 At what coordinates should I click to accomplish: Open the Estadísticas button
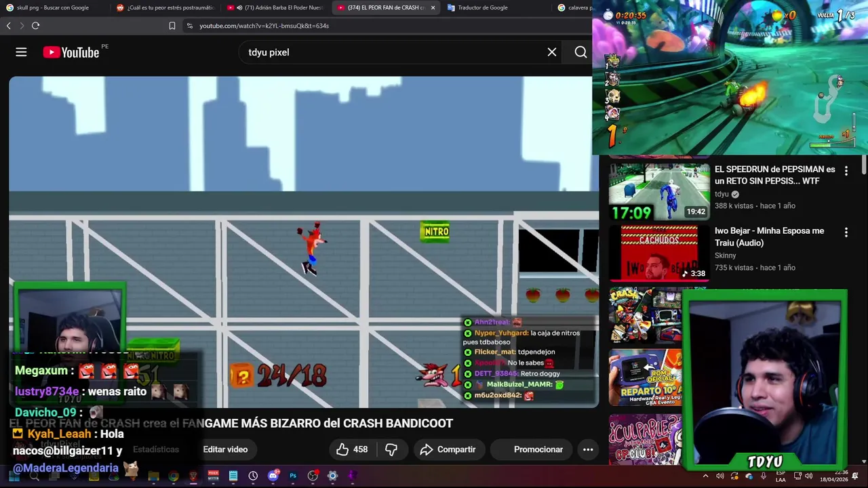[156, 449]
